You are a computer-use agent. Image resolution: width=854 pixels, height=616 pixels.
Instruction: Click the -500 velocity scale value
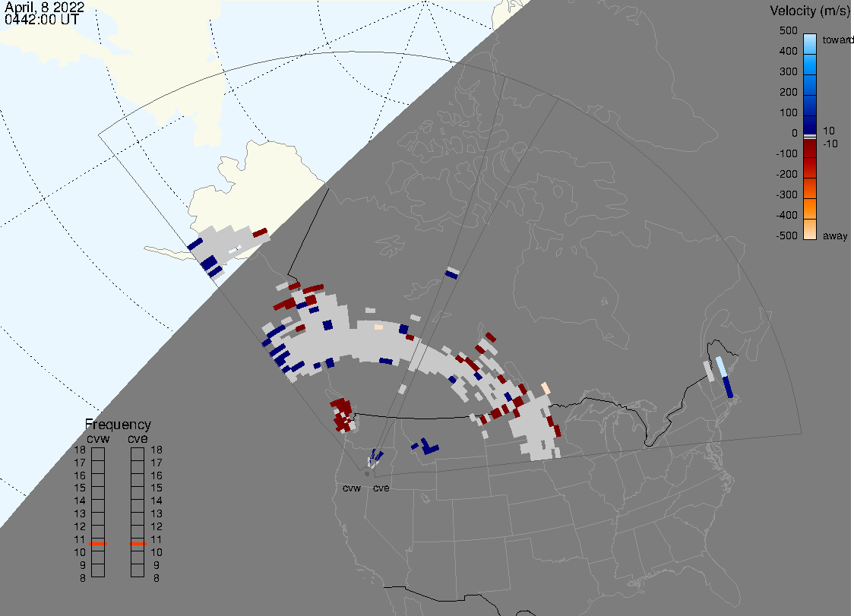coord(786,235)
